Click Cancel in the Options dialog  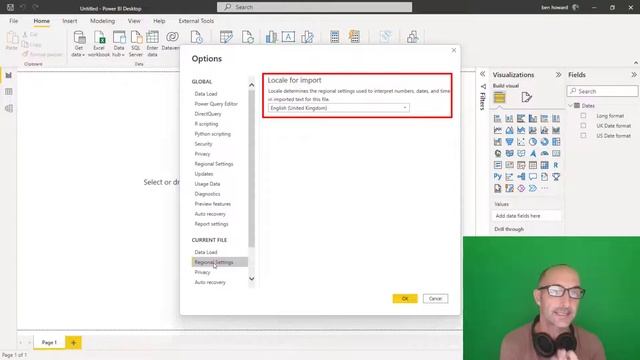pyautogui.click(x=436, y=299)
